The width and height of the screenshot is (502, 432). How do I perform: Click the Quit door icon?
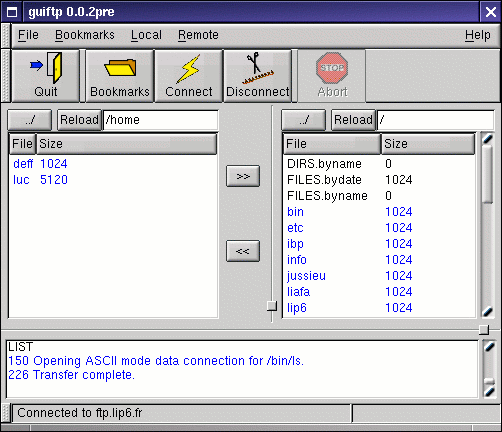[x=46, y=68]
